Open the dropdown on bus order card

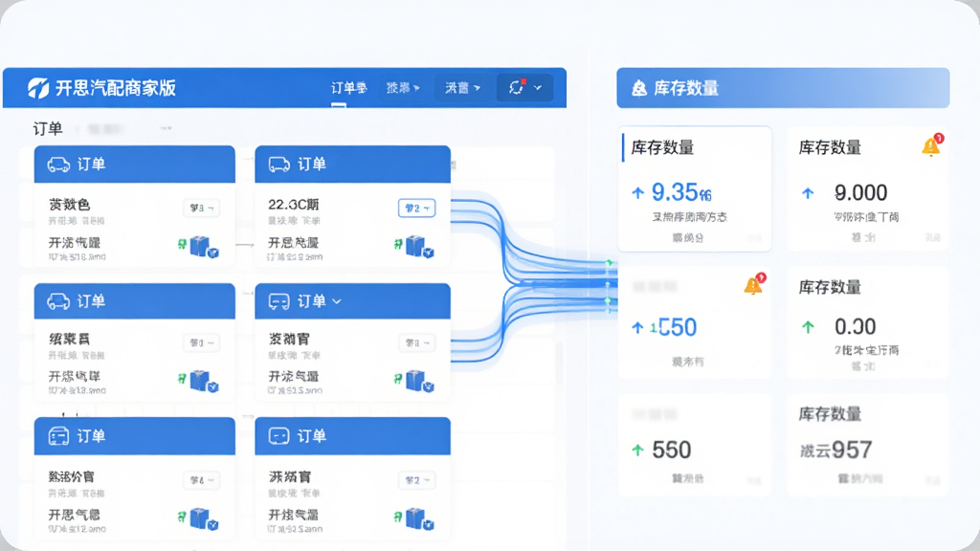(x=201, y=480)
